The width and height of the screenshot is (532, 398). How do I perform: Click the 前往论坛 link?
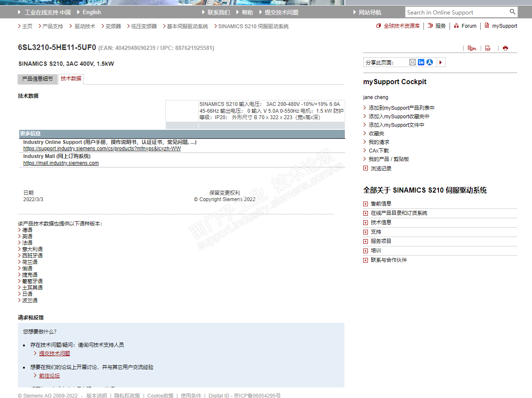[49, 376]
